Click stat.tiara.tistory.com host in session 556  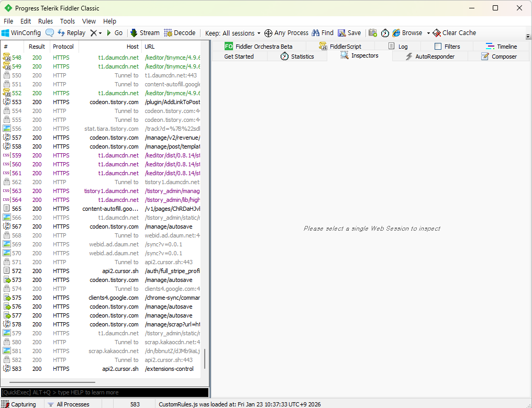[x=112, y=129]
